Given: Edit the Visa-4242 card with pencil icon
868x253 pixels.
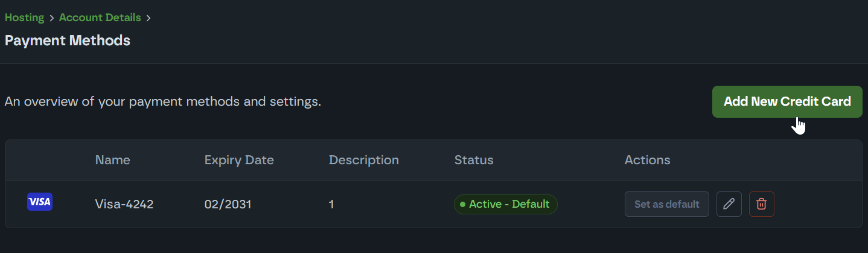Looking at the screenshot, I should point(729,204).
